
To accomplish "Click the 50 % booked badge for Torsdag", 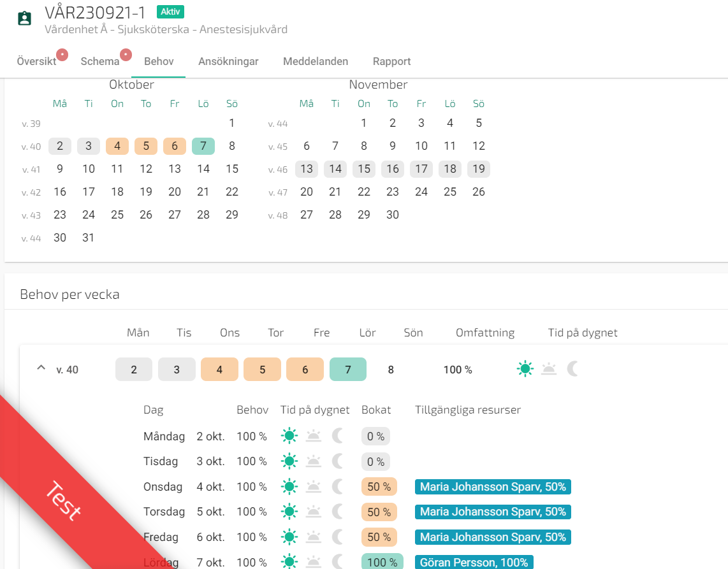I will 379,512.
